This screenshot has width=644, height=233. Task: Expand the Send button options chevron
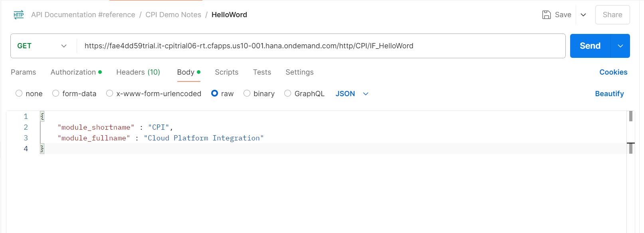pyautogui.click(x=620, y=46)
